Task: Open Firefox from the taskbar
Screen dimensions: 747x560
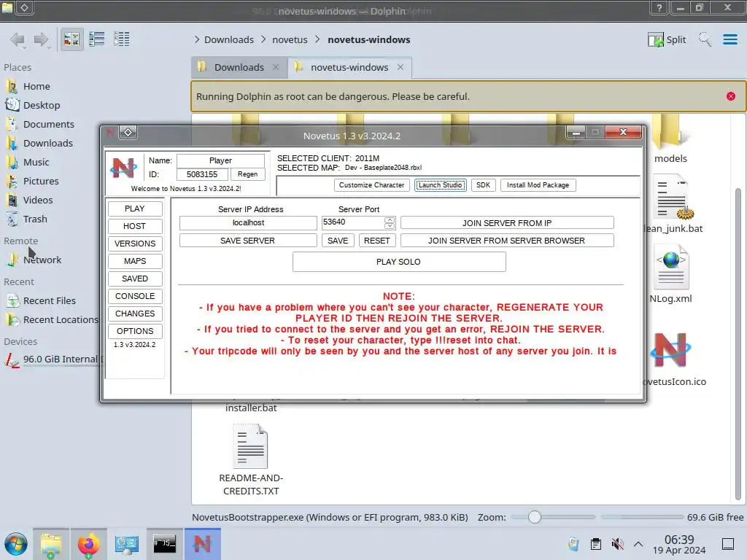Action: [x=88, y=544]
